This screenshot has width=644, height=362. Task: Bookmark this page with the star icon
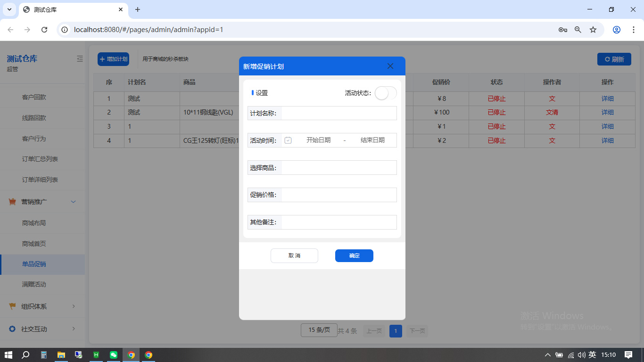click(593, 30)
